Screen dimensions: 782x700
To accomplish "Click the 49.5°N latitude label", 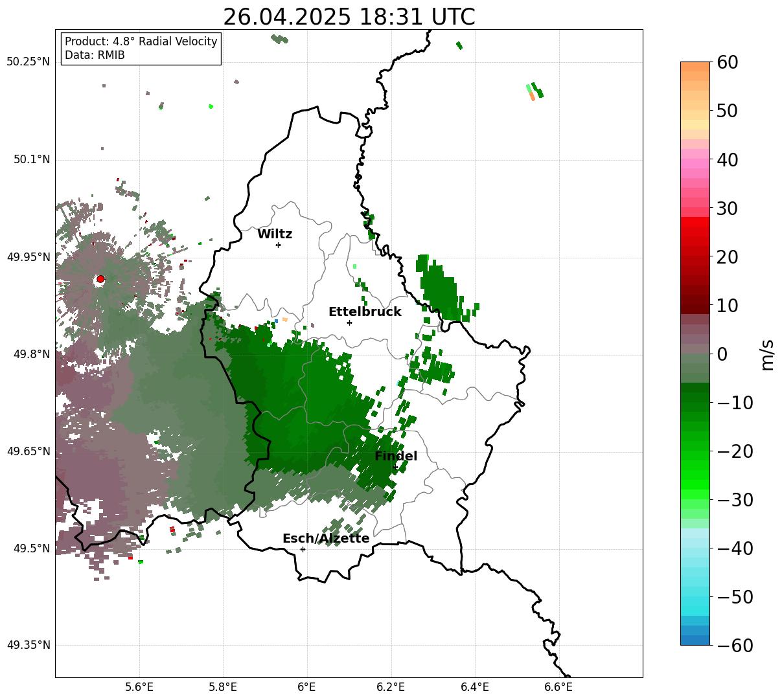I will (x=31, y=548).
